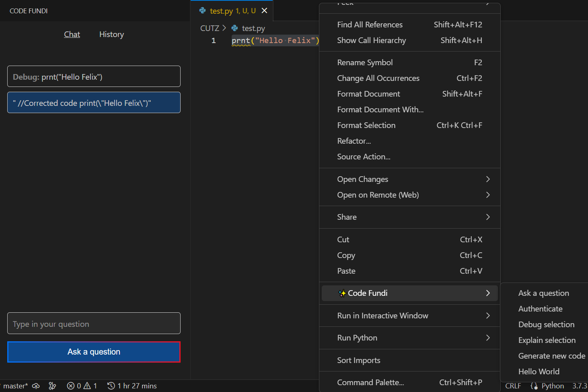This screenshot has height=392, width=588.
Task: Switch to the History tab
Action: (111, 34)
